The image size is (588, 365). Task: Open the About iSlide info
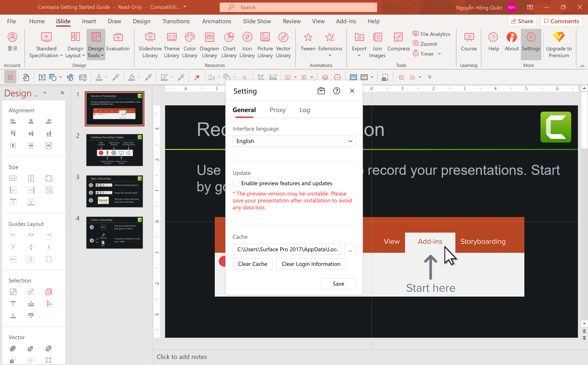(511, 42)
